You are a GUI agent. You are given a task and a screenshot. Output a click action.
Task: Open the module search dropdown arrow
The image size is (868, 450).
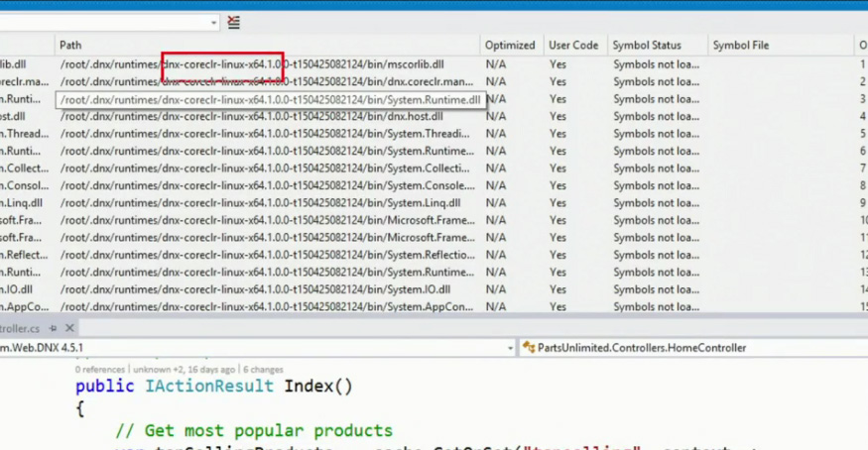click(x=213, y=22)
